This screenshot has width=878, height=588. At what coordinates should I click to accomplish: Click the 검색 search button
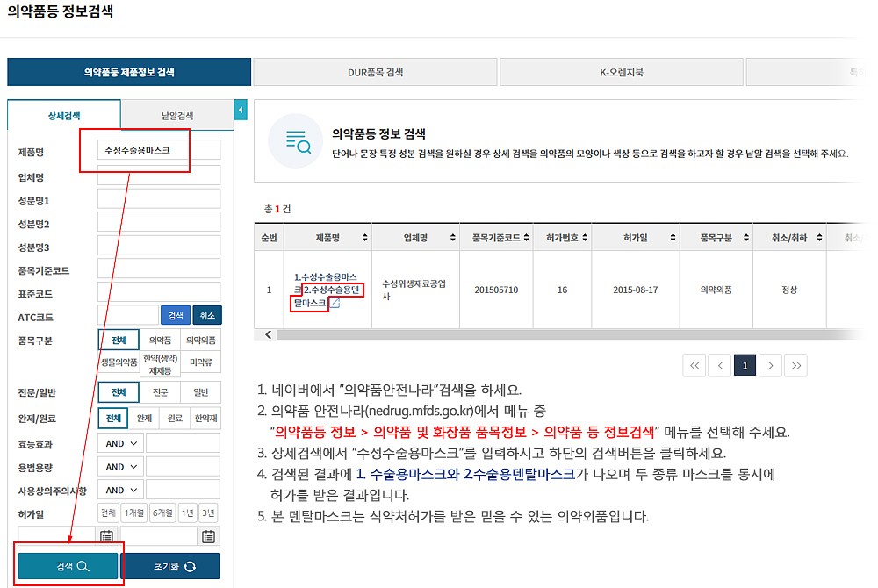(x=68, y=566)
